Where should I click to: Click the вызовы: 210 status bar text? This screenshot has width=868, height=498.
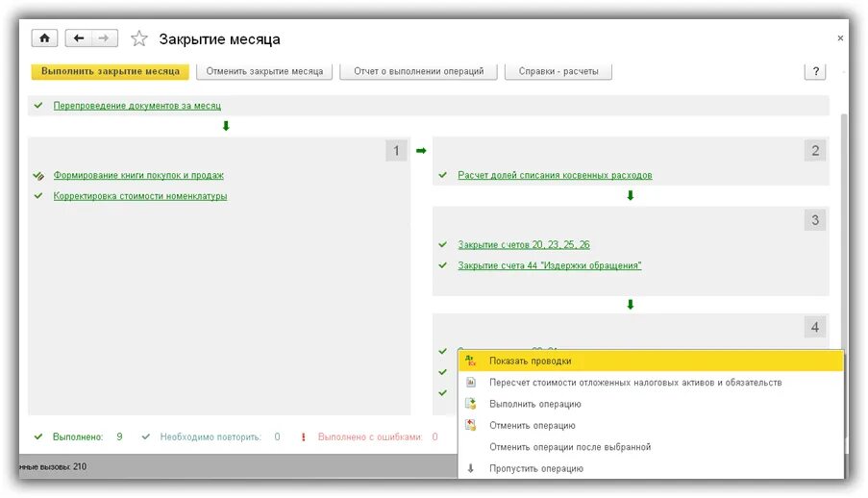point(53,466)
